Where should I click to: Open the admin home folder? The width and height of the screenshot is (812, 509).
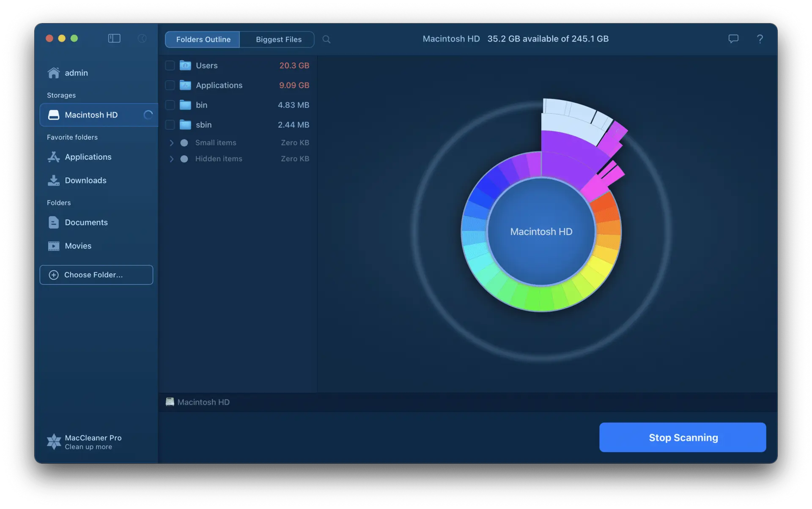pyautogui.click(x=68, y=73)
